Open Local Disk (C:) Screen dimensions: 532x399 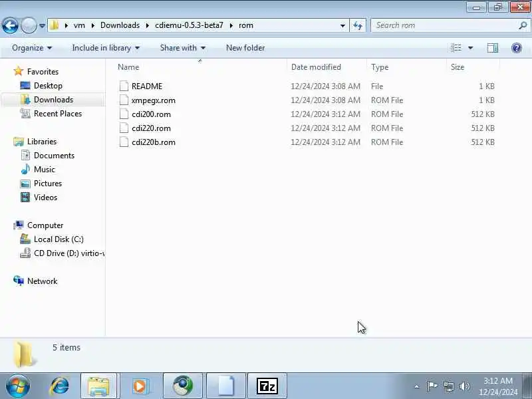point(59,239)
